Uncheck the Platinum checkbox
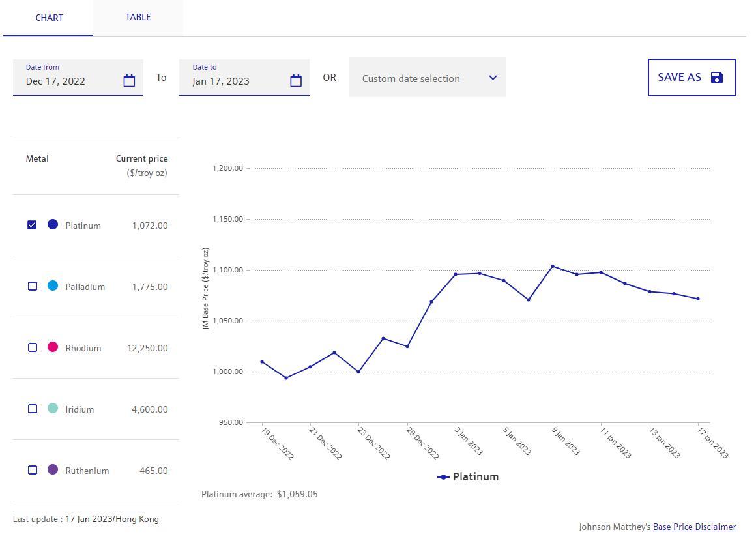This screenshot has height=541, width=756. point(32,225)
